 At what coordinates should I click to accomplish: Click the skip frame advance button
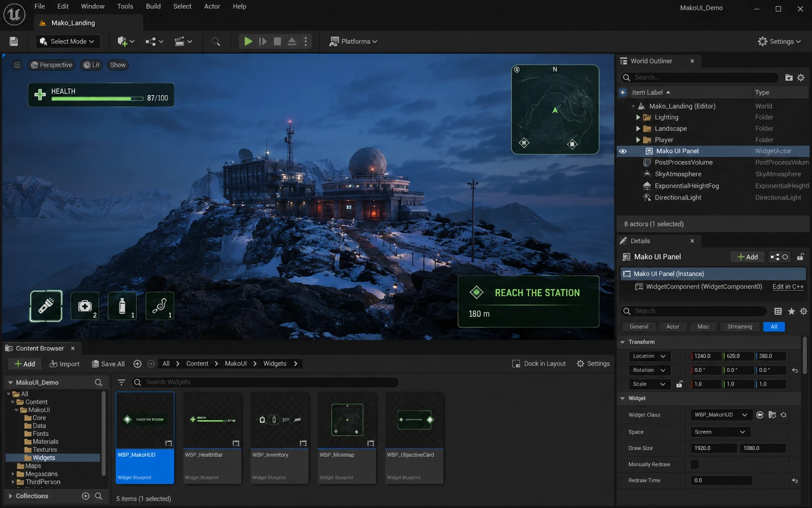tap(263, 41)
